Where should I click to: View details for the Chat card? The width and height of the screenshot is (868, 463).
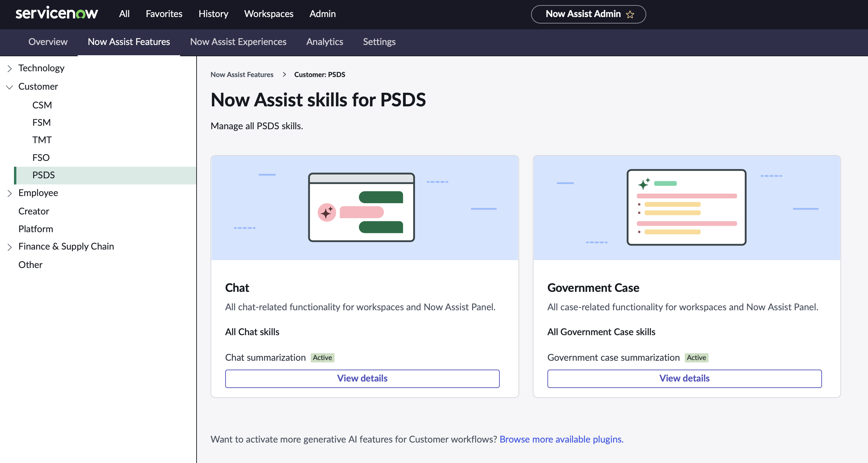(362, 378)
